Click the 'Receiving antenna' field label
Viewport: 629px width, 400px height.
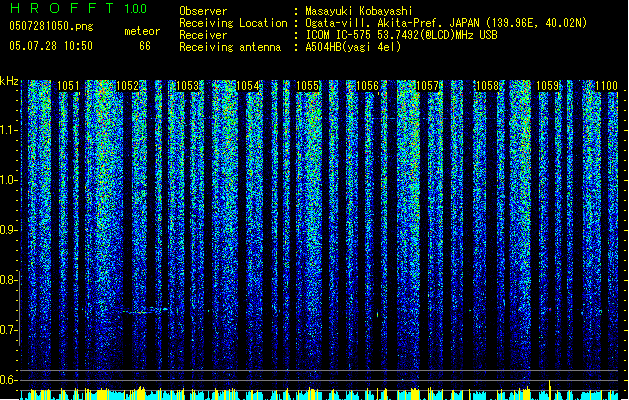230,47
